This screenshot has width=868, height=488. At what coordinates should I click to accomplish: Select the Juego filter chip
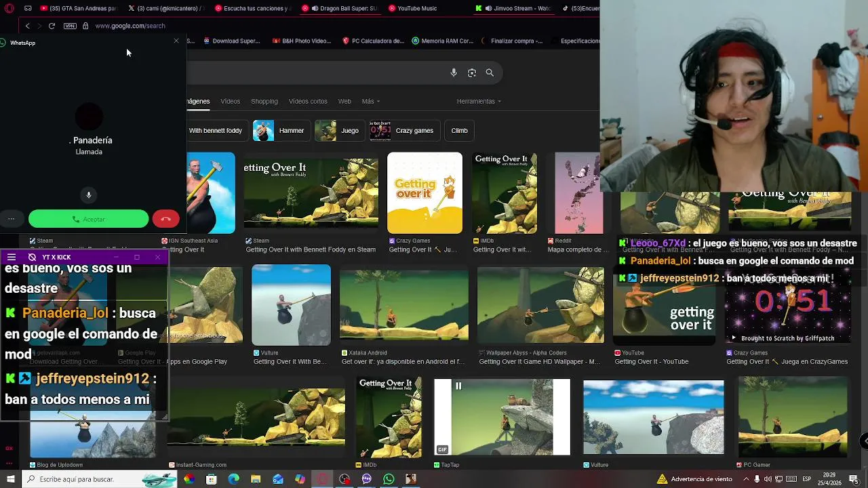click(340, 130)
